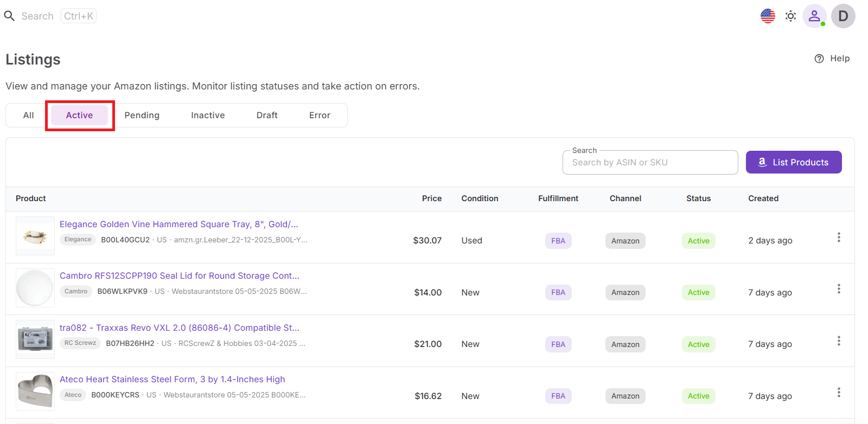Expand actions menu for Traxxas Revo listing
This screenshot has height=424, width=868.
(x=838, y=341)
